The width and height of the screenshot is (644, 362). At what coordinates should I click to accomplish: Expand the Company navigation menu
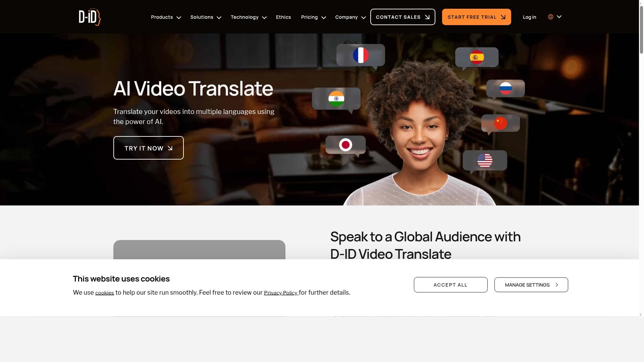click(350, 17)
